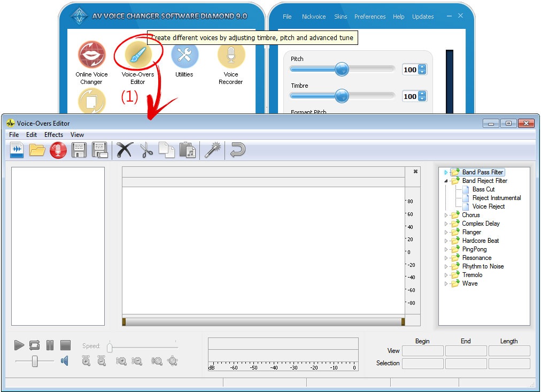Select the Voice Reject preset
Viewport: 541px width, 392px height.
click(488, 206)
